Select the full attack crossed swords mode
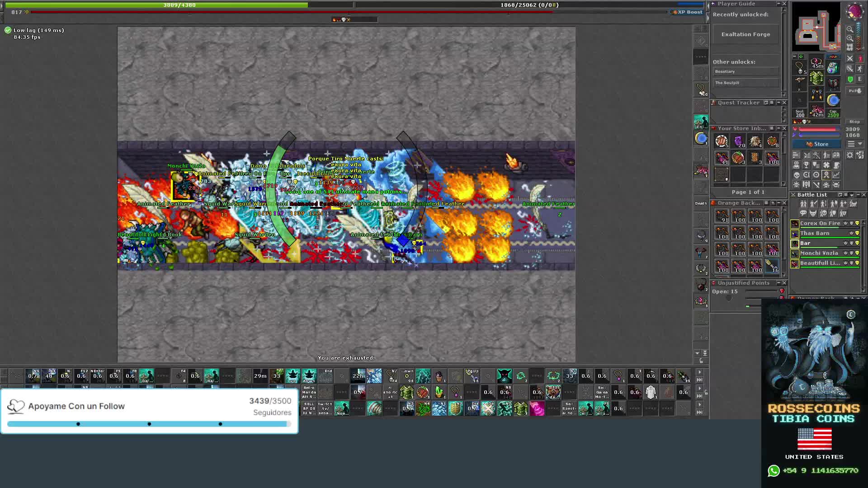 (x=850, y=58)
